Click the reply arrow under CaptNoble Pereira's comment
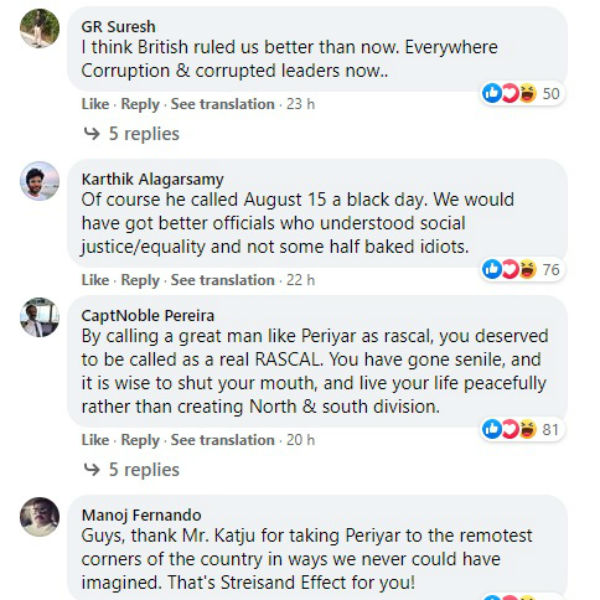600x600 pixels. coord(91,470)
